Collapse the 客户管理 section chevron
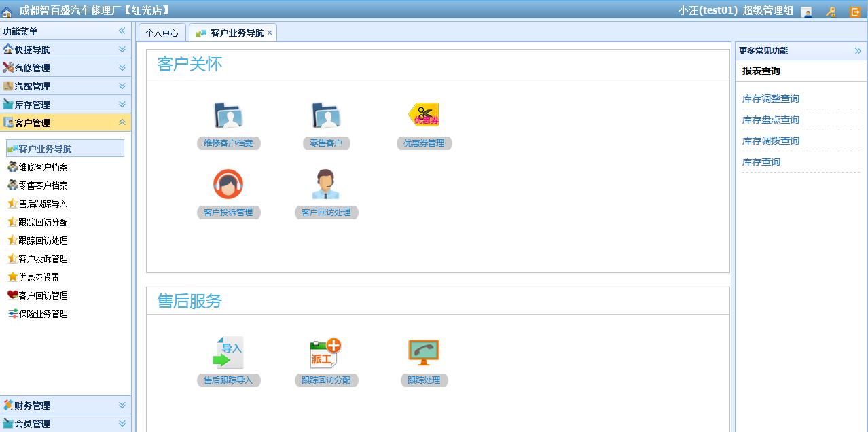 [122, 122]
